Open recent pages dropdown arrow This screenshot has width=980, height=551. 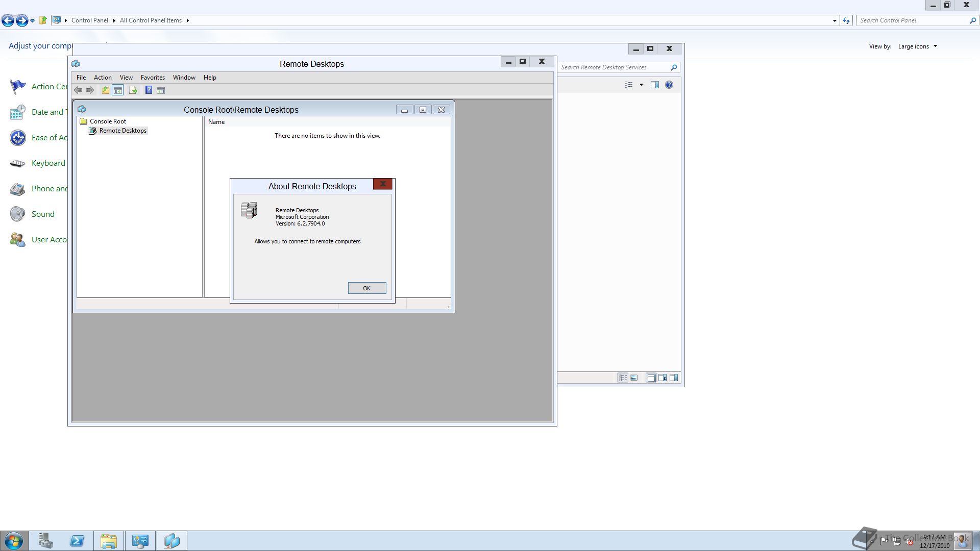coord(33,21)
